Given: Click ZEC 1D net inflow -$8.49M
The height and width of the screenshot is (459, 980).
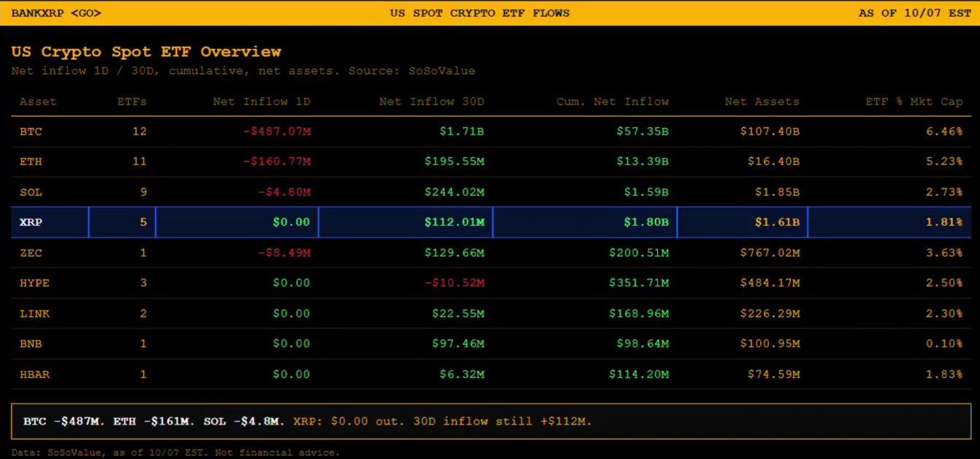Looking at the screenshot, I should (x=284, y=253).
